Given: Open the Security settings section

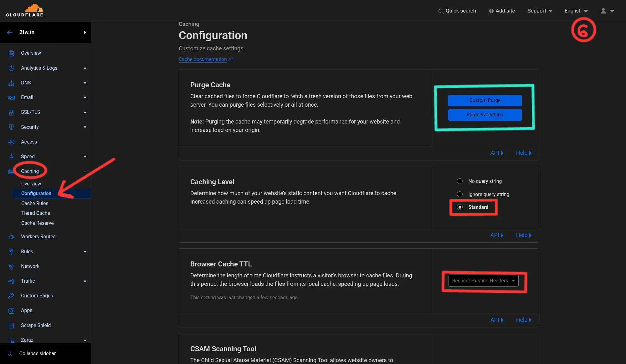Looking at the screenshot, I should (x=29, y=127).
